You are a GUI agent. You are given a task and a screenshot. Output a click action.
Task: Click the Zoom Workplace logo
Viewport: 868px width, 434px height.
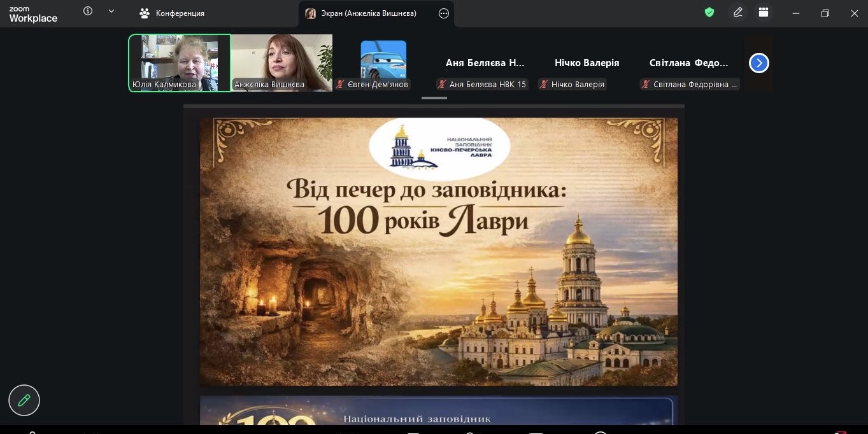click(x=33, y=14)
